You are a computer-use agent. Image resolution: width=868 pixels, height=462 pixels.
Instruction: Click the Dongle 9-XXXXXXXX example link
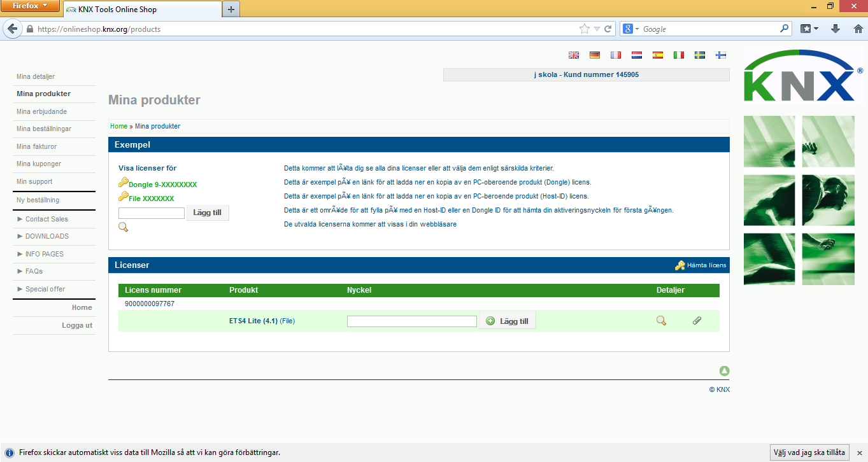[162, 185]
